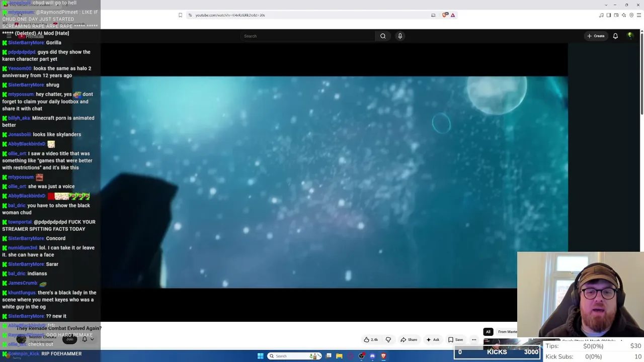Open Brave browser from the taskbar
644x362 pixels.
point(383,356)
